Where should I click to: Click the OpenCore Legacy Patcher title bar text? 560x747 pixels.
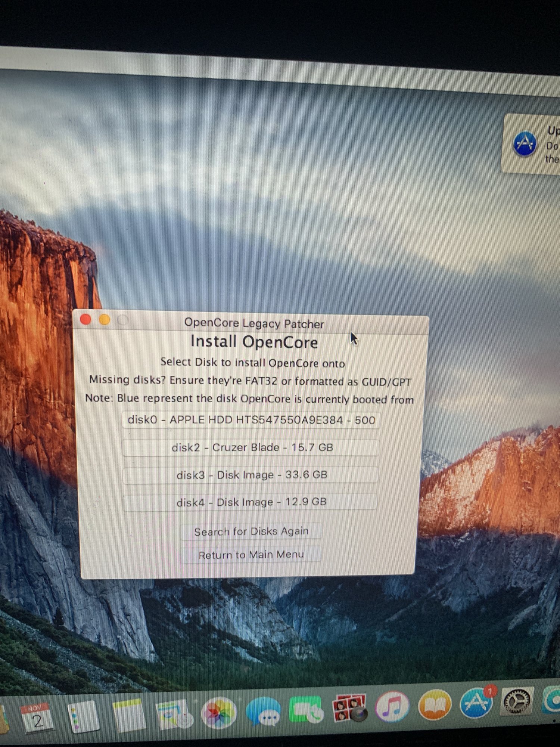(254, 323)
